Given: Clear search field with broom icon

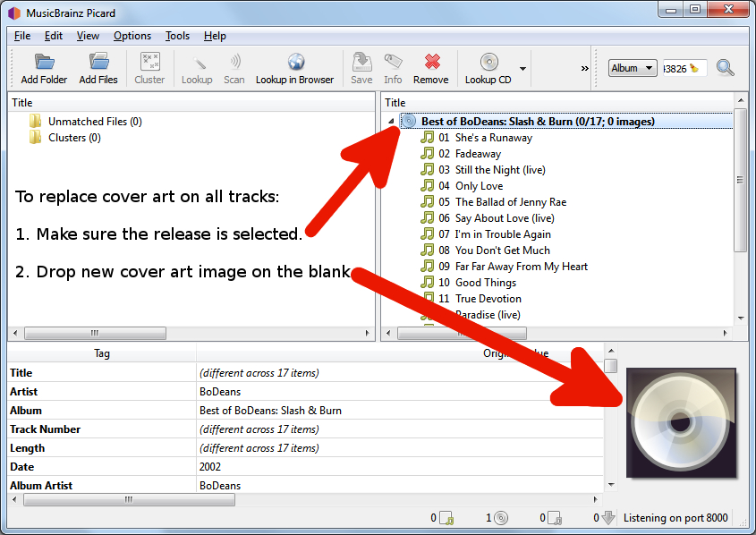Looking at the screenshot, I should (694, 68).
